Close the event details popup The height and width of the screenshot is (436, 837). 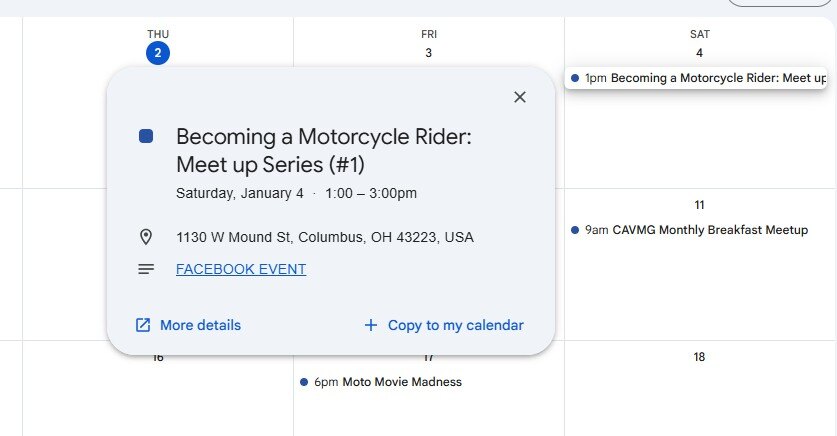click(519, 97)
